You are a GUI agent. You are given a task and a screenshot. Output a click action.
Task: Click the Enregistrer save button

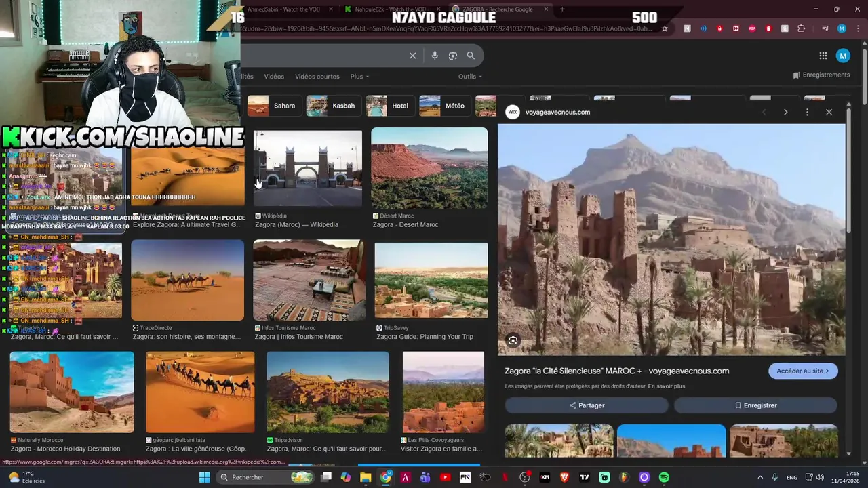click(755, 405)
